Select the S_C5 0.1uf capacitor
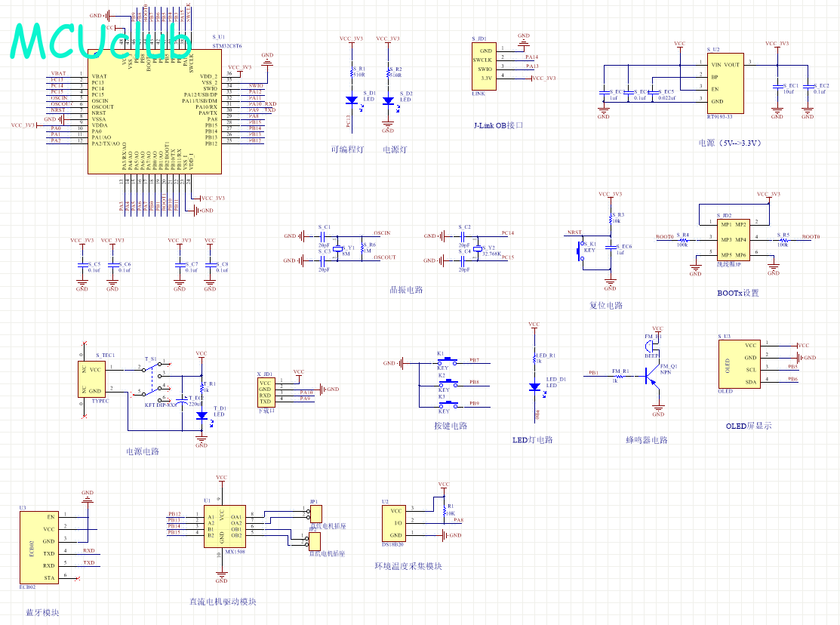840x625 pixels. [82, 265]
